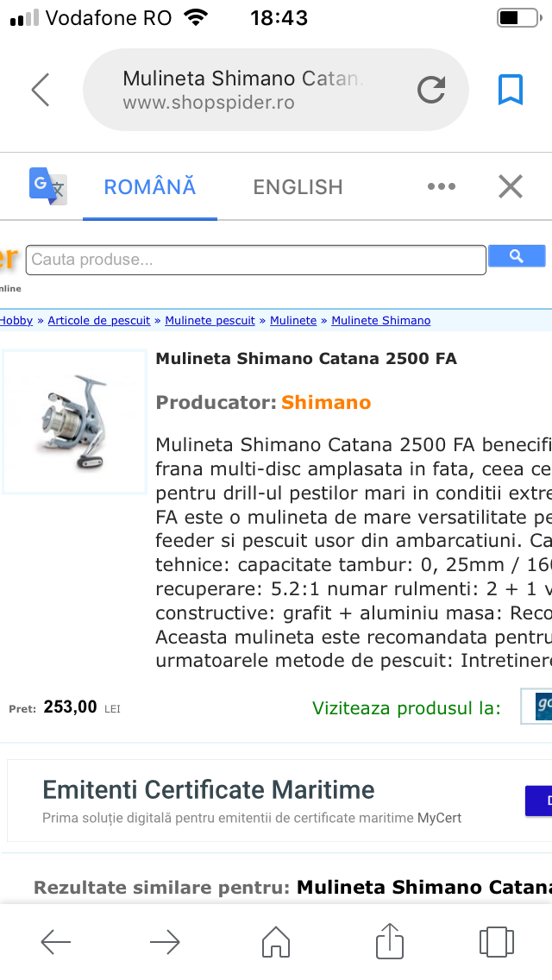Open 'Mulinete Shimano' breadcrumb link
Image resolution: width=552 pixels, height=980 pixels.
pos(380,320)
